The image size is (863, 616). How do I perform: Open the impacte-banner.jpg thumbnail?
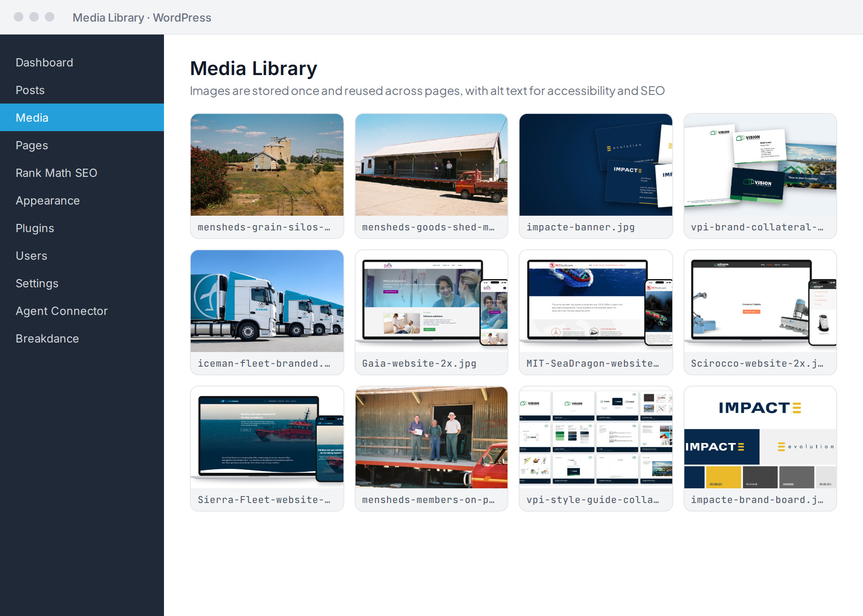(x=596, y=165)
